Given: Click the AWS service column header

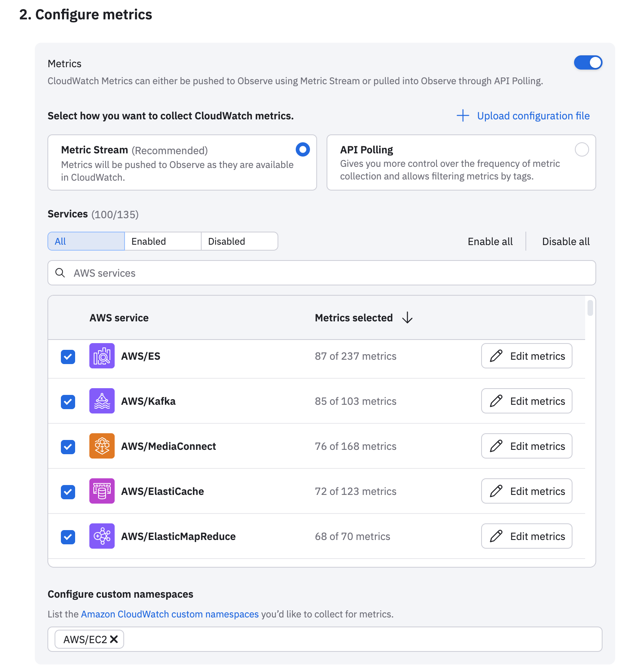Looking at the screenshot, I should point(119,318).
